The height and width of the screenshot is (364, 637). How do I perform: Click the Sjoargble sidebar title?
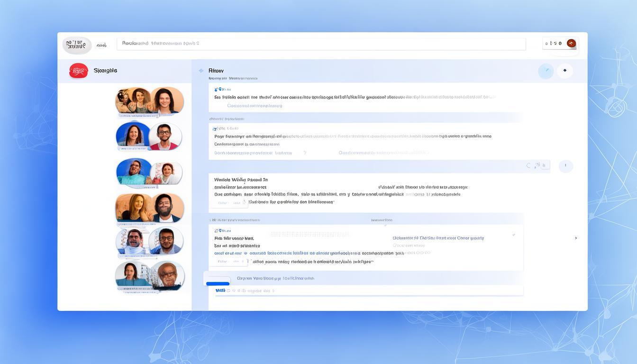pos(105,71)
